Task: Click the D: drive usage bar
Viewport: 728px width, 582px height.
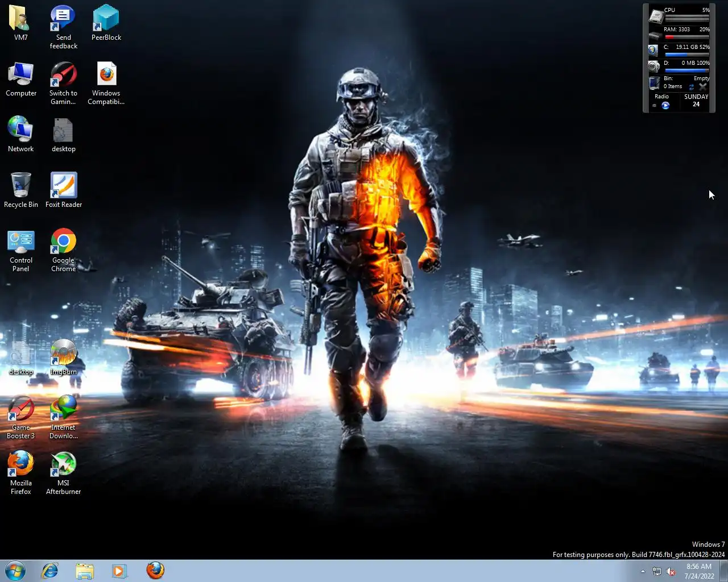Action: click(687, 70)
